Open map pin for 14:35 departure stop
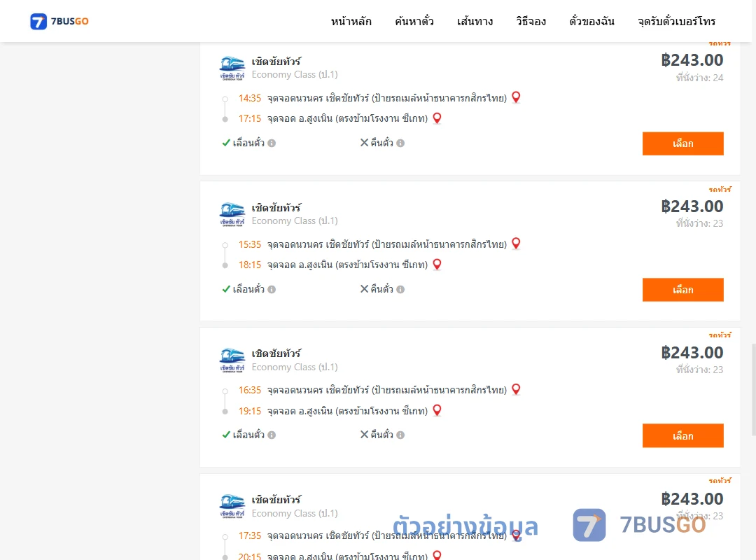This screenshot has height=560, width=756. (x=516, y=97)
